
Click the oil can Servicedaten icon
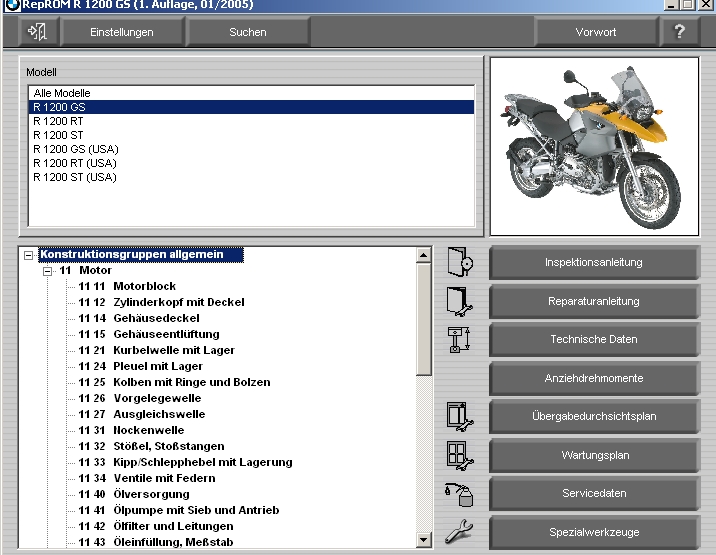tap(459, 494)
